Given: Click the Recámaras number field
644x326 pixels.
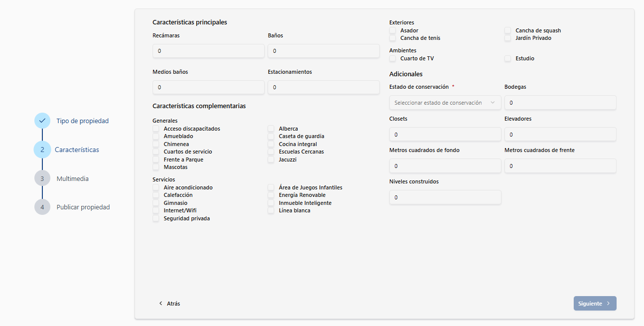Looking at the screenshot, I should 208,51.
